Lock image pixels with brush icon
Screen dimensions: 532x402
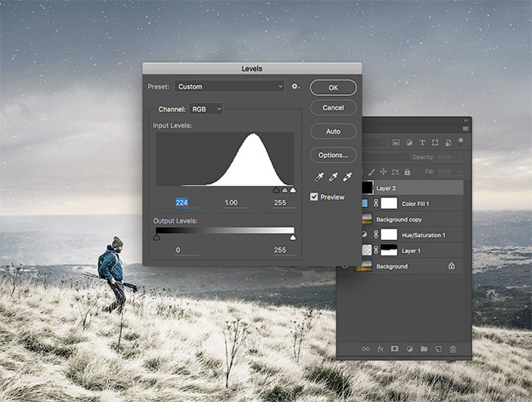click(x=372, y=172)
